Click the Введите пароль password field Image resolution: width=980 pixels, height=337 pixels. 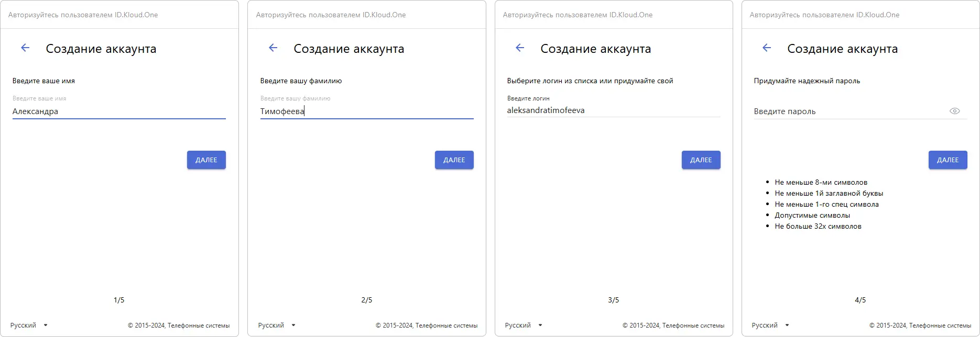pyautogui.click(x=849, y=111)
